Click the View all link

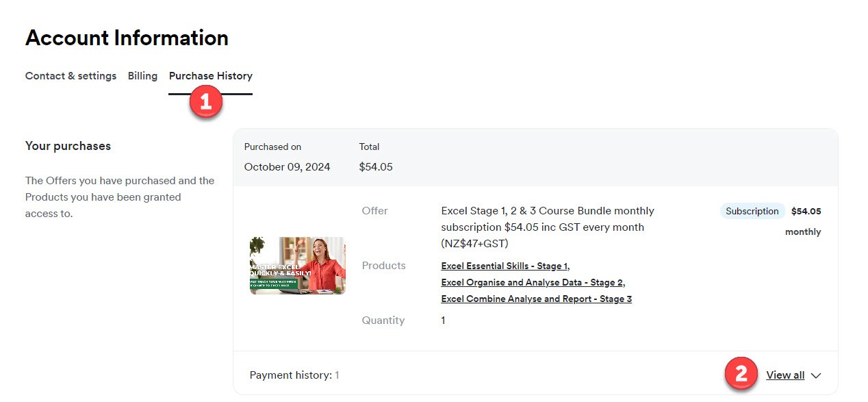(785, 375)
